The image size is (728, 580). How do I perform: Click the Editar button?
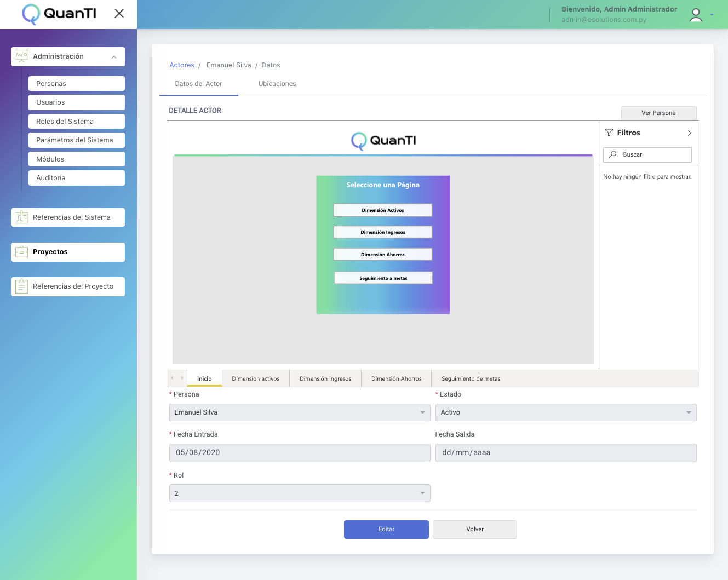point(386,530)
